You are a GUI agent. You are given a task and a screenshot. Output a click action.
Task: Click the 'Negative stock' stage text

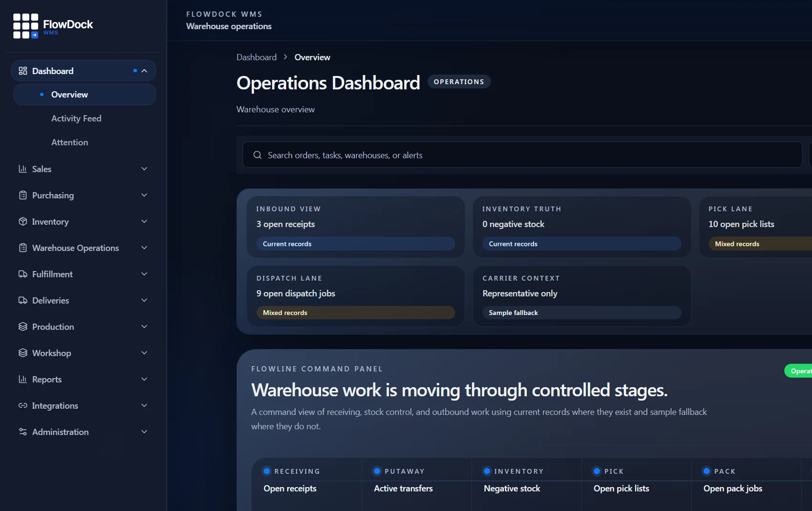pos(512,489)
